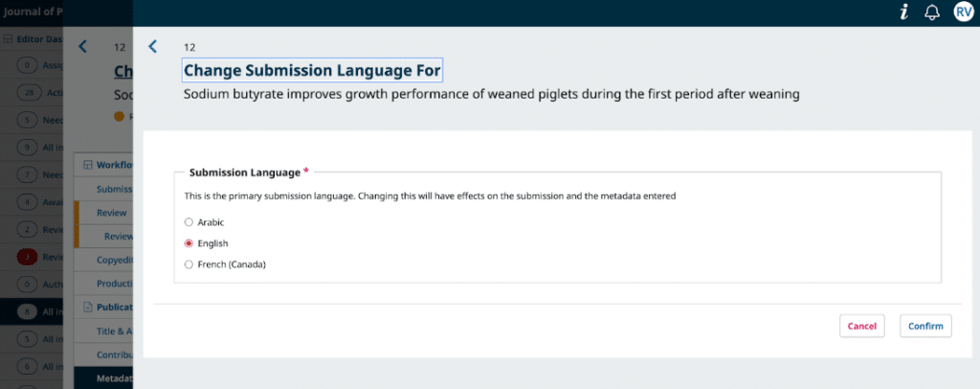
Task: Select the English language option
Action: tap(189, 243)
